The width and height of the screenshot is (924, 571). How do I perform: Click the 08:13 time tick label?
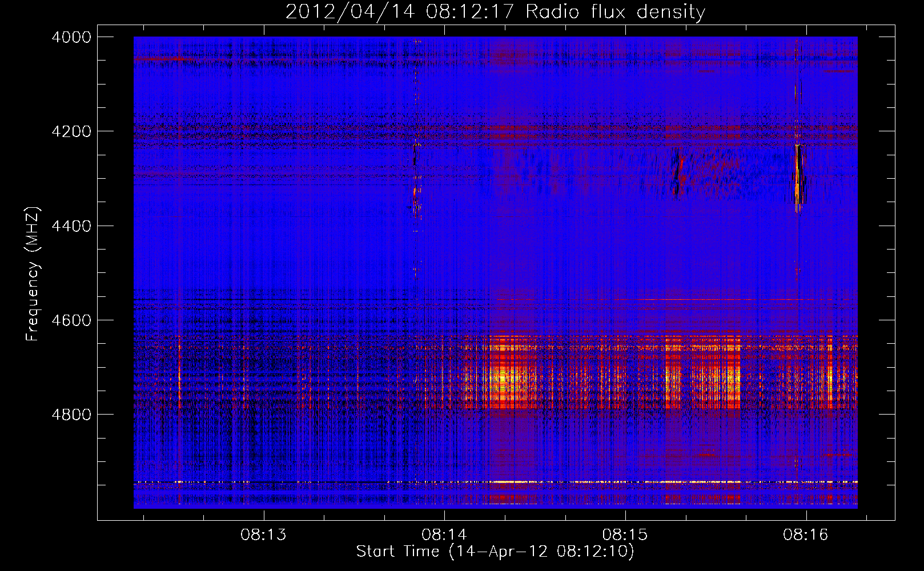263,535
